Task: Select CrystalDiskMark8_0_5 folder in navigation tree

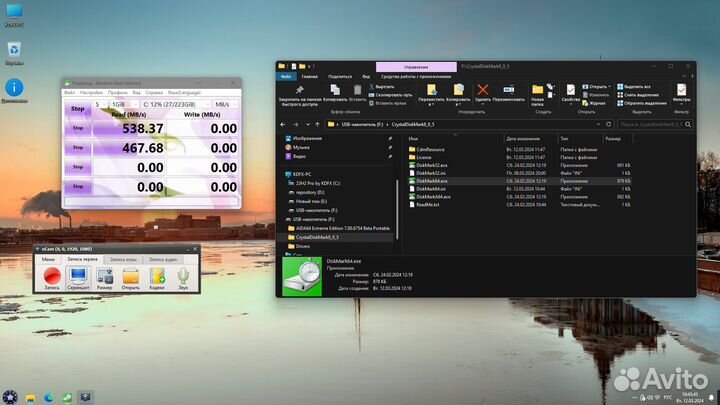Action: coord(317,237)
